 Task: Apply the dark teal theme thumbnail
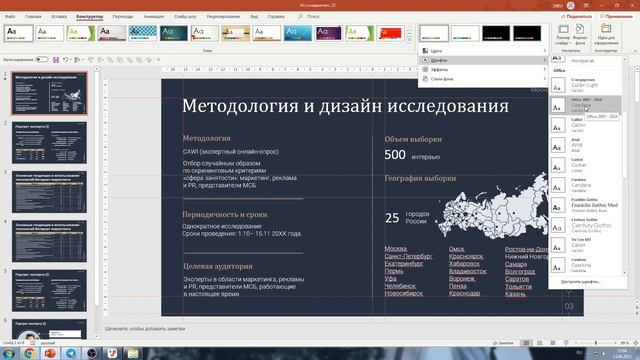click(x=173, y=33)
